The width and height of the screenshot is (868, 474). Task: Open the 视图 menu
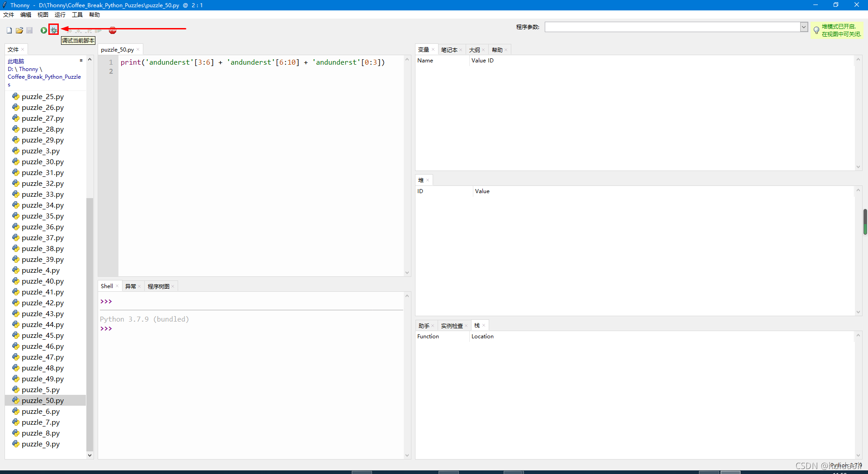43,14
